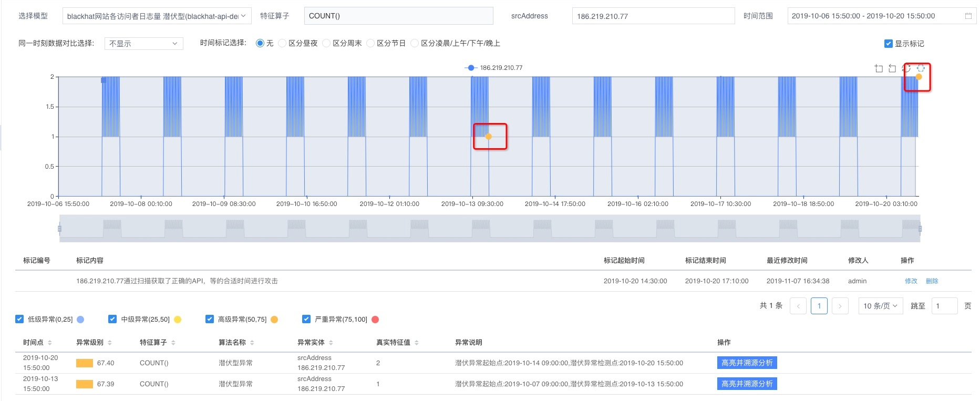Screen dimensions: 980x401
Task: Click the 跳至 page number input
Action: (944, 306)
